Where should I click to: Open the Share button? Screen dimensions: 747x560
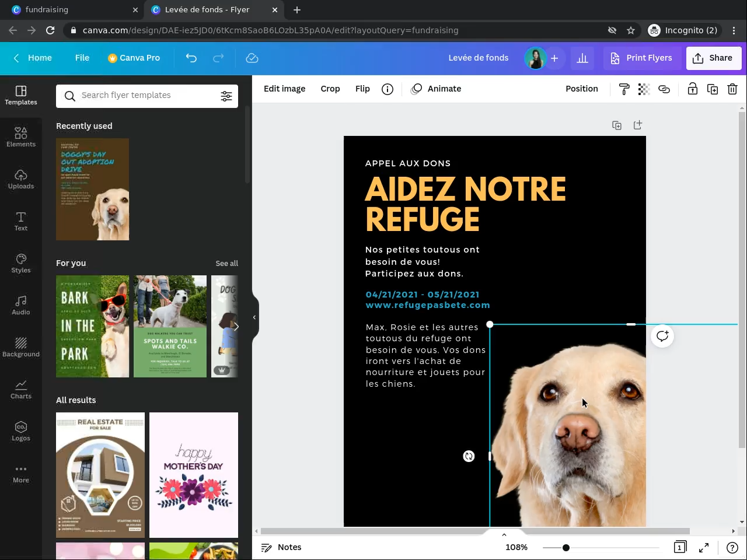click(x=713, y=58)
